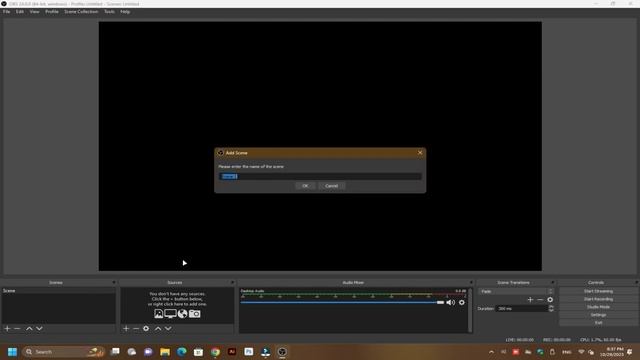
Task: Move source down in Sources panel
Action: pyautogui.click(x=168, y=328)
